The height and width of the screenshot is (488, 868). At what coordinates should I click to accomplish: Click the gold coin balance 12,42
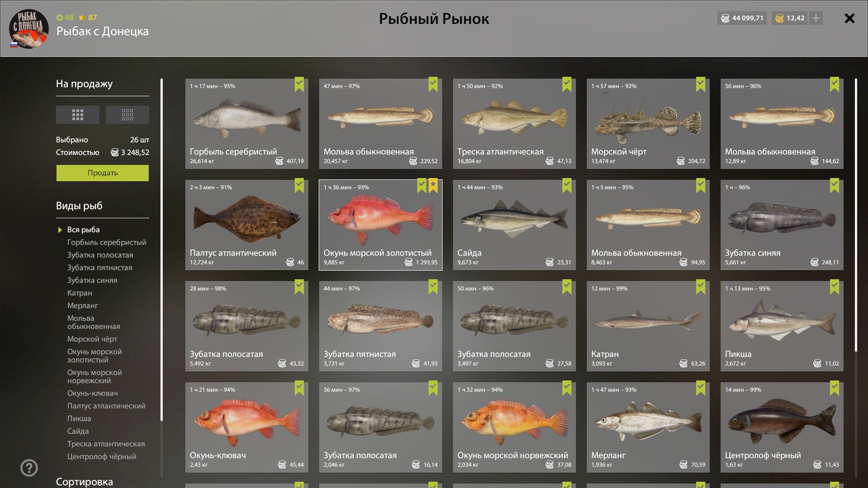pos(789,18)
